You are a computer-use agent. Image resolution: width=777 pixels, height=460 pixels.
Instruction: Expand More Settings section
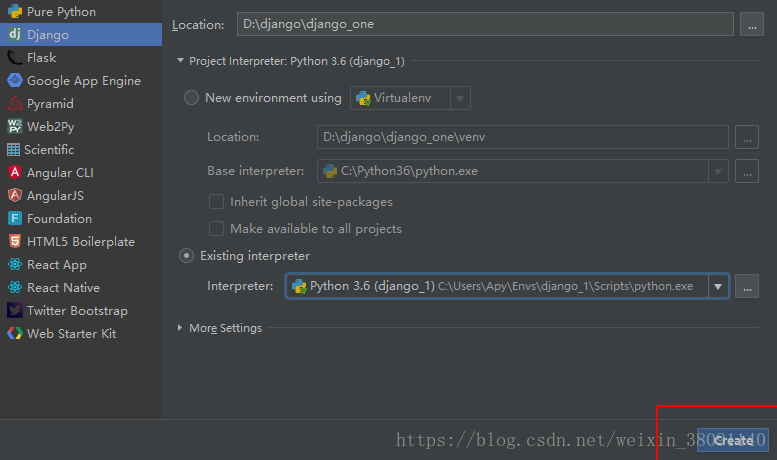[180, 328]
